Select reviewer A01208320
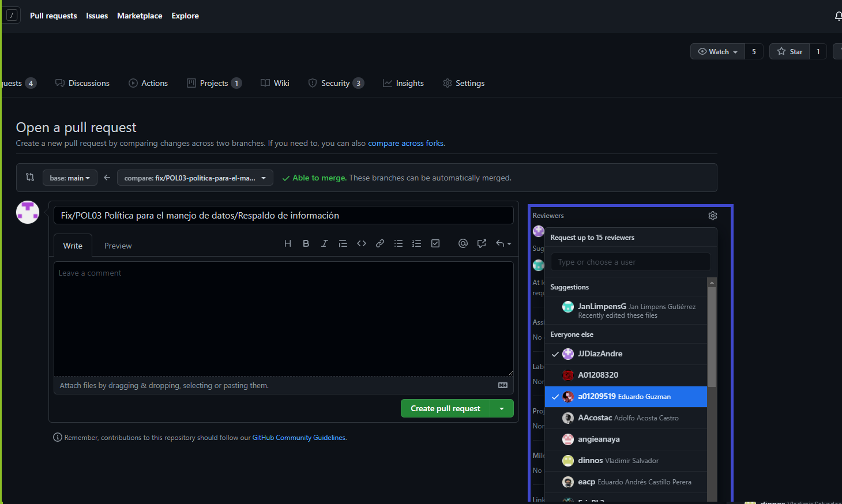This screenshot has width=842, height=504. (x=626, y=375)
